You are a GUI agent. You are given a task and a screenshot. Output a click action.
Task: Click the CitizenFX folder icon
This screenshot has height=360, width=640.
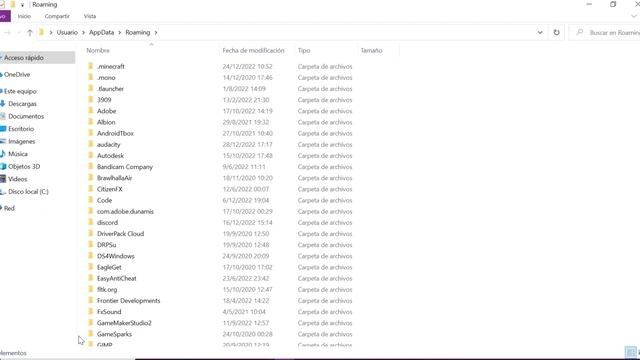point(91,189)
